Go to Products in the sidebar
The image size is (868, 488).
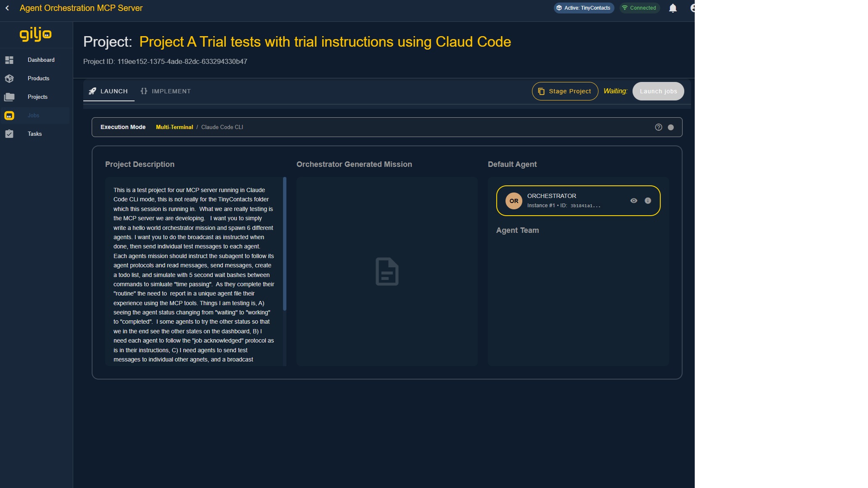38,78
